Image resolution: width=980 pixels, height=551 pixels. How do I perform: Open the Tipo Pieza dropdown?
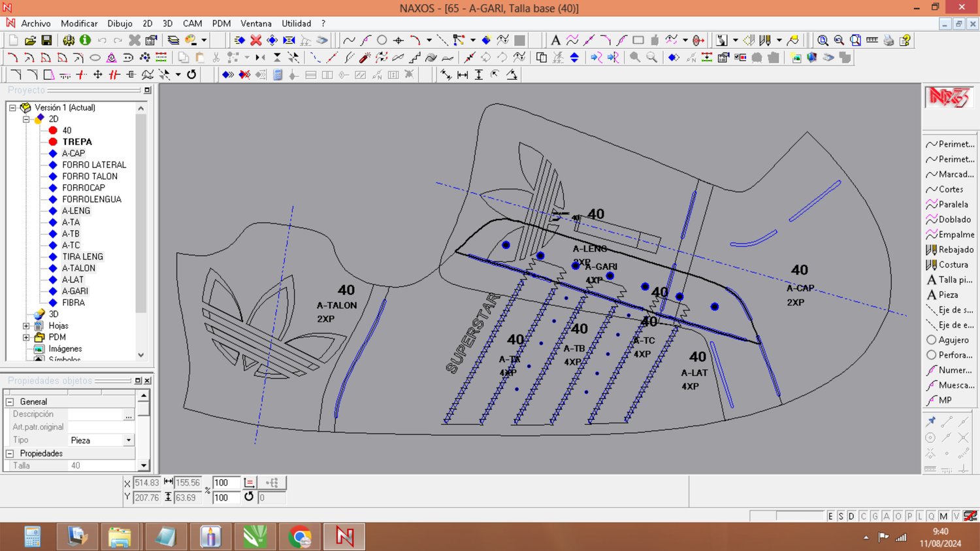(x=129, y=441)
